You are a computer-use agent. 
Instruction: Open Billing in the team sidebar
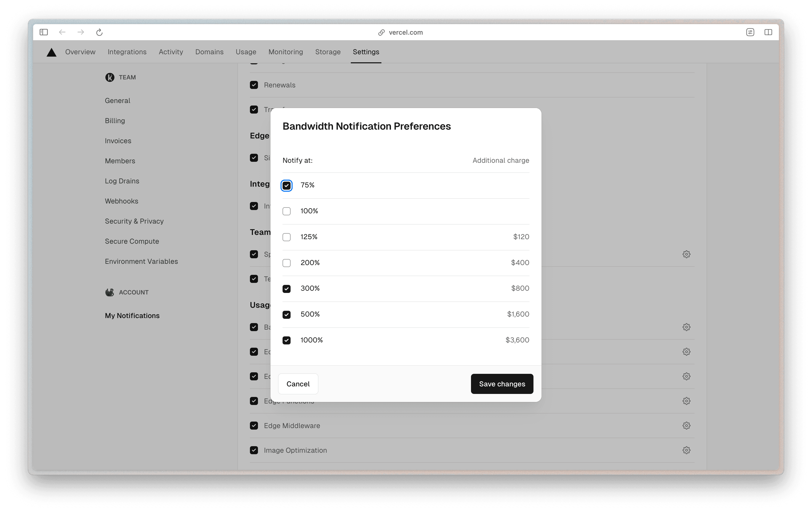[x=115, y=121]
